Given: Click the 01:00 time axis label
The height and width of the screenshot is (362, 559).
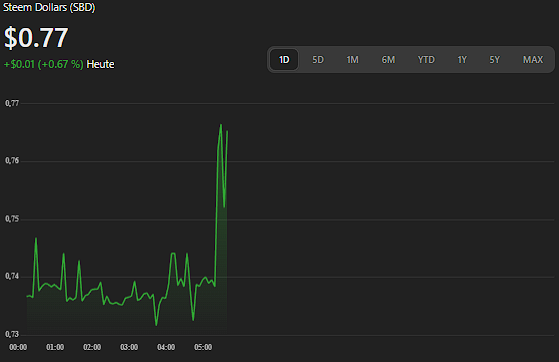Looking at the screenshot, I should [x=55, y=347].
